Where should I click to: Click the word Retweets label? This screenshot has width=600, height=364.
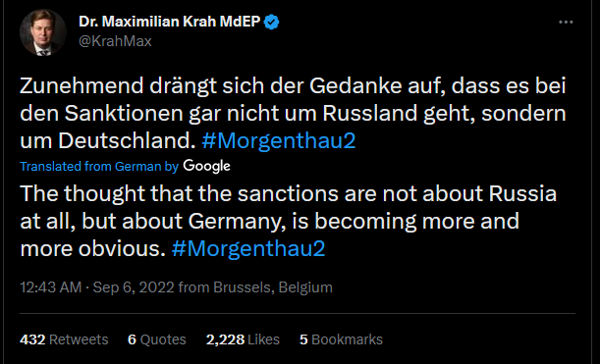pyautogui.click(x=79, y=339)
